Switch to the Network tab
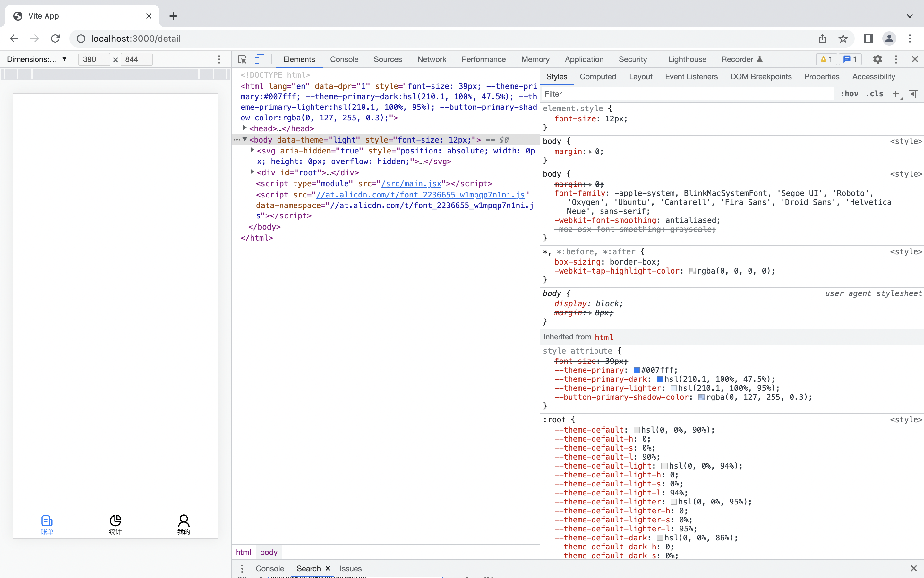Image resolution: width=924 pixels, height=578 pixels. (x=432, y=59)
